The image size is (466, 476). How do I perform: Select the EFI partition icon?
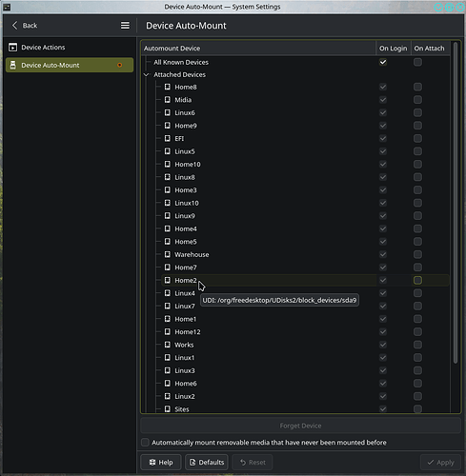168,138
